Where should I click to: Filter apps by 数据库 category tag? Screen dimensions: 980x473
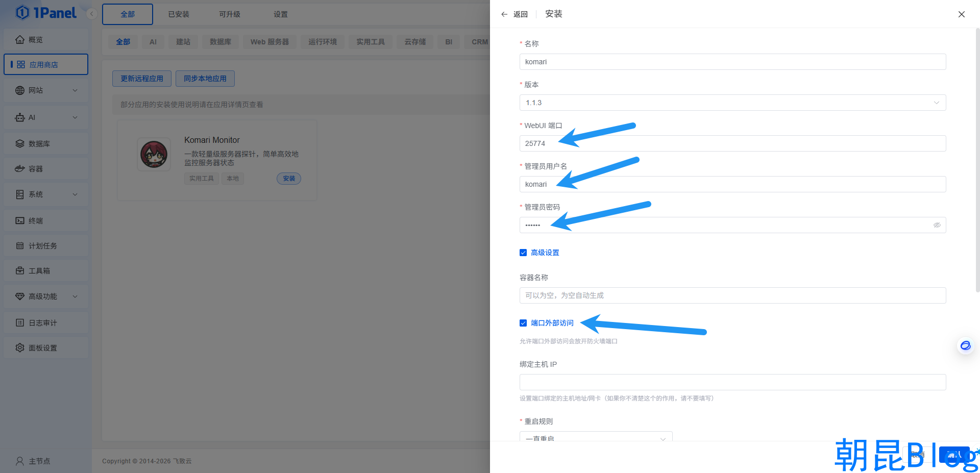220,42
